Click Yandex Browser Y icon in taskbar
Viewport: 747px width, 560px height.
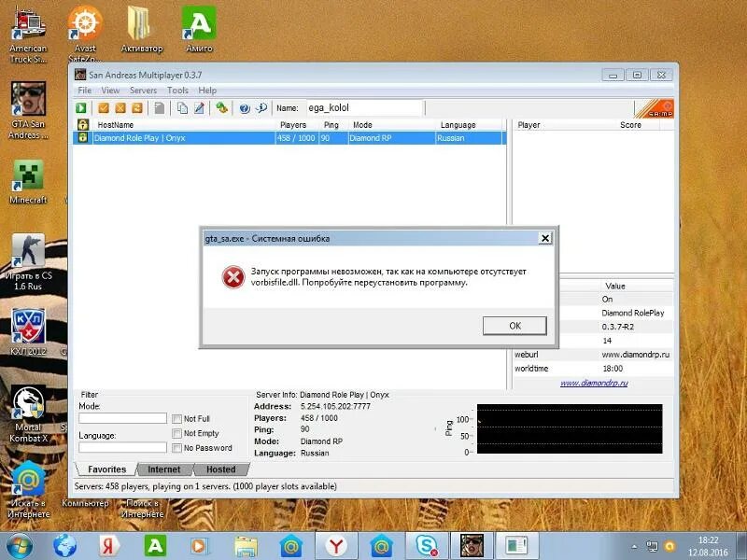point(336,546)
